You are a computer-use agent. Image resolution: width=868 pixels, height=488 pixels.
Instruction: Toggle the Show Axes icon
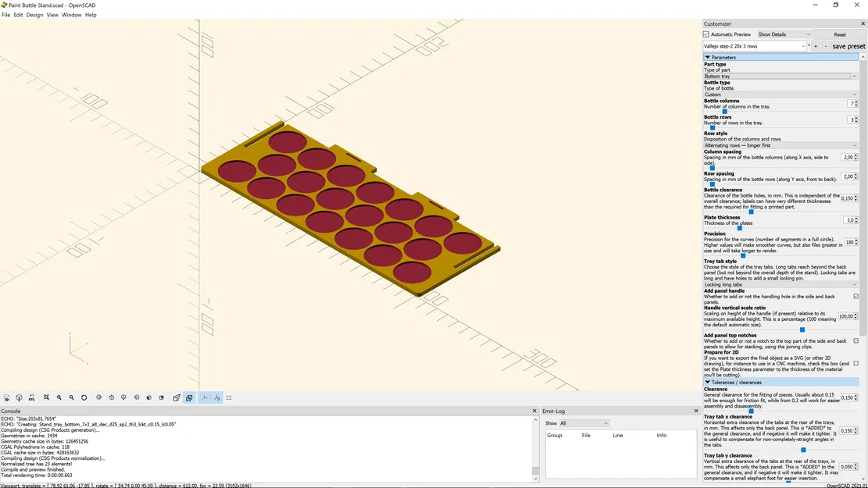[205, 397]
